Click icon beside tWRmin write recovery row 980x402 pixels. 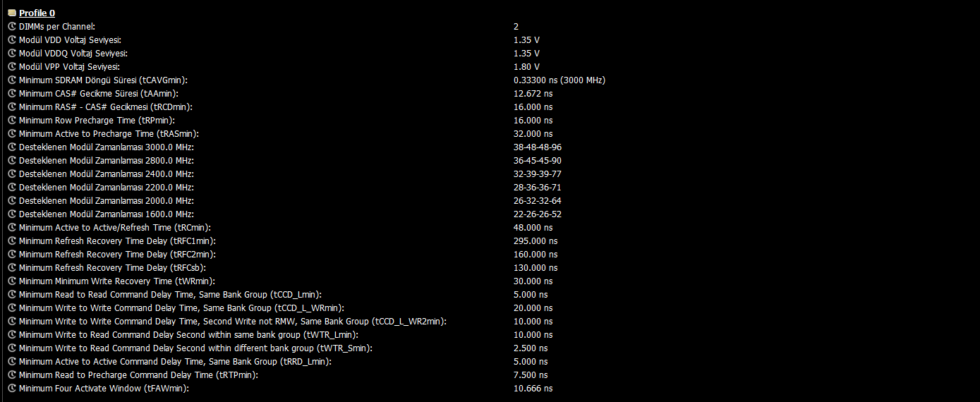click(12, 281)
